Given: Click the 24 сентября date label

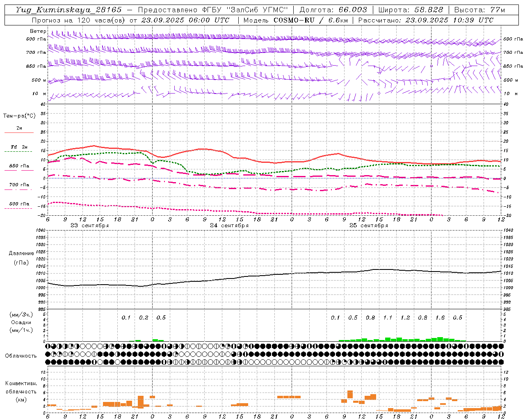Looking at the screenshot, I should (x=229, y=225).
